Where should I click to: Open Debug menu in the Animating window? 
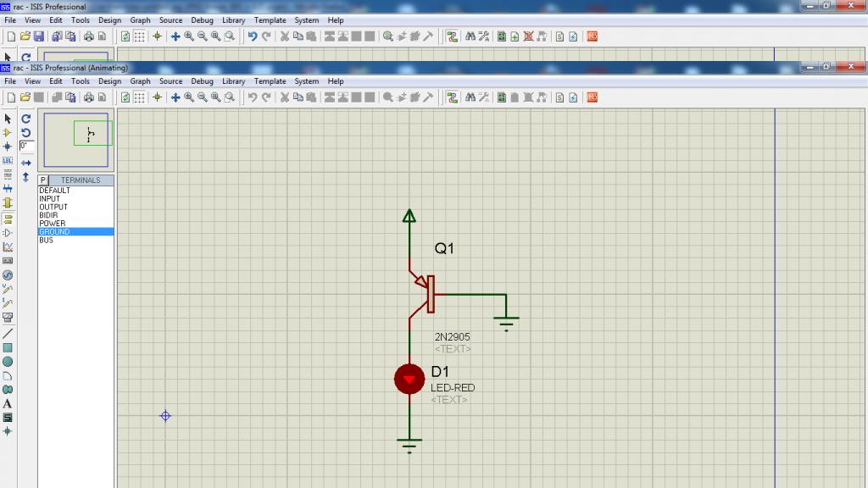[202, 80]
